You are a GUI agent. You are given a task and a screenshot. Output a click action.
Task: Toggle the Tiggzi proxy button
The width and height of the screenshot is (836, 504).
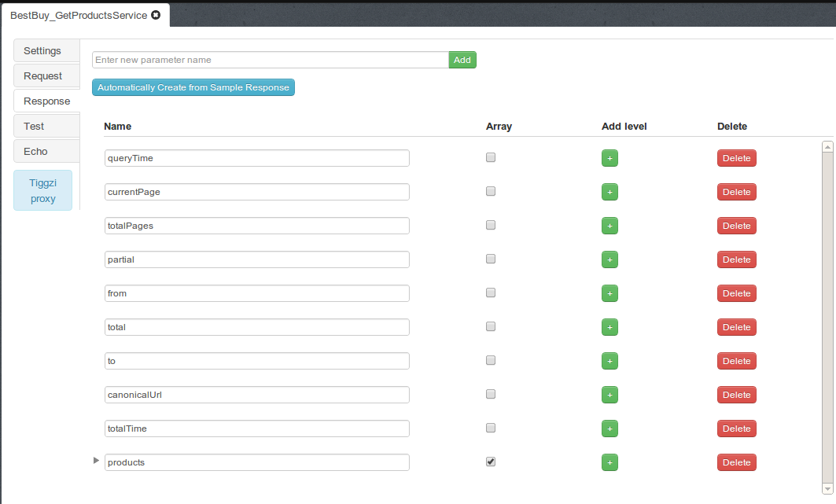(43, 190)
